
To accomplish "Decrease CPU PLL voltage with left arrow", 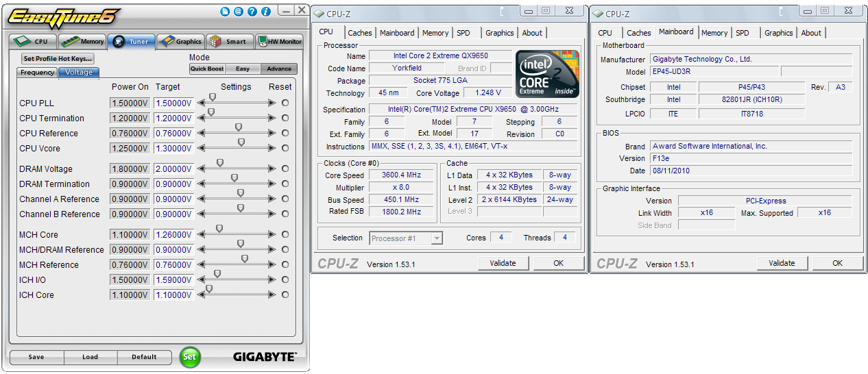I will coord(201,103).
